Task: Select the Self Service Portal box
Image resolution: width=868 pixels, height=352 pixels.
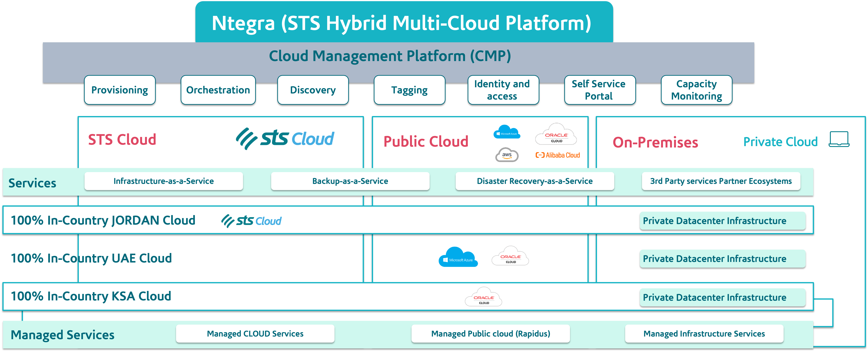Action: [600, 90]
